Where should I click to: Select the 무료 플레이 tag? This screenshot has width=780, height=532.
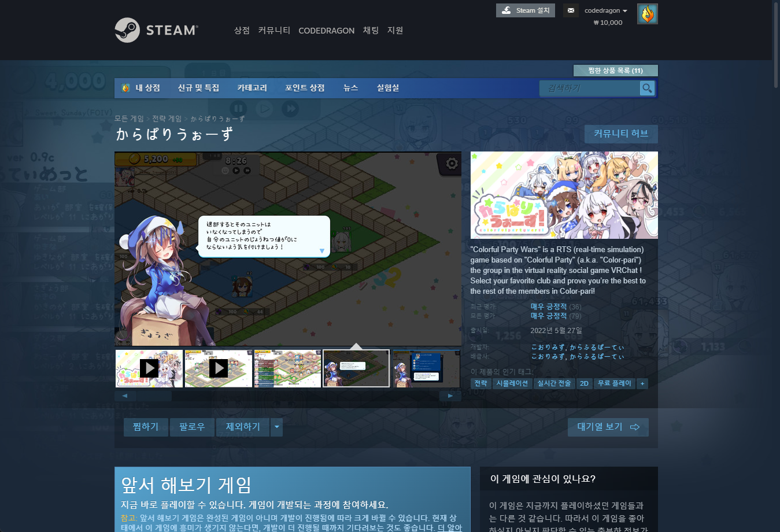[615, 383]
